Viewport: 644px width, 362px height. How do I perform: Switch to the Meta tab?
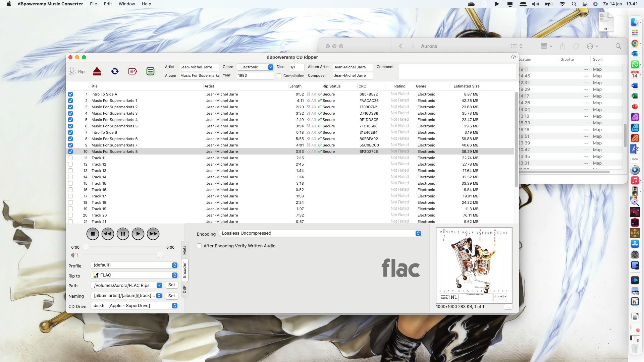pyautogui.click(x=184, y=250)
